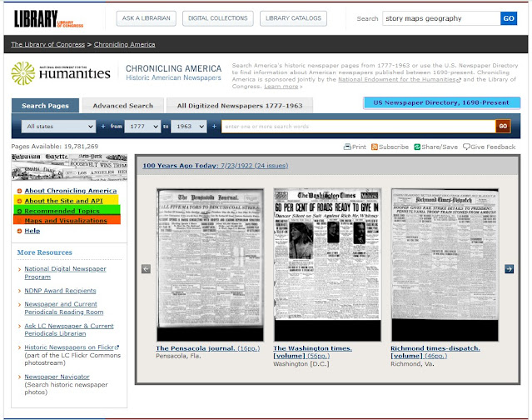The image size is (532, 420).
Task: Open Recommended Topics link
Action: click(x=62, y=211)
